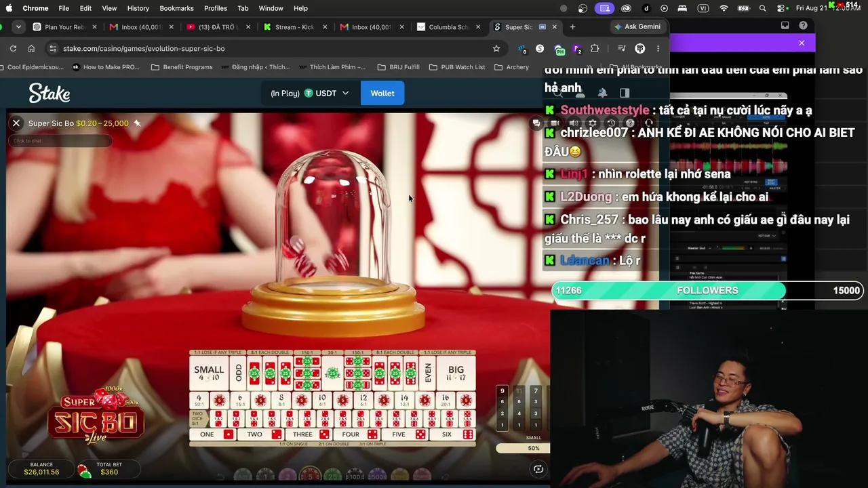Click the chat input field in game

point(60,141)
